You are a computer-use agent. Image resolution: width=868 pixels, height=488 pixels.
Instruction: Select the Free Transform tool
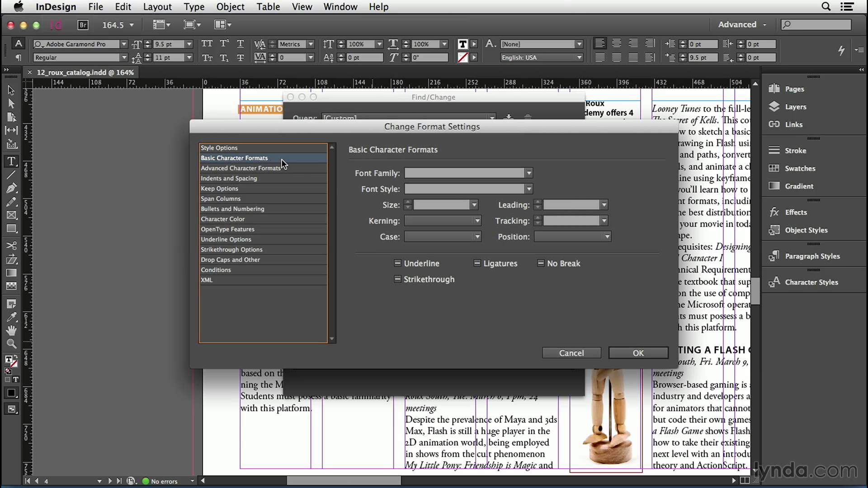click(11, 259)
